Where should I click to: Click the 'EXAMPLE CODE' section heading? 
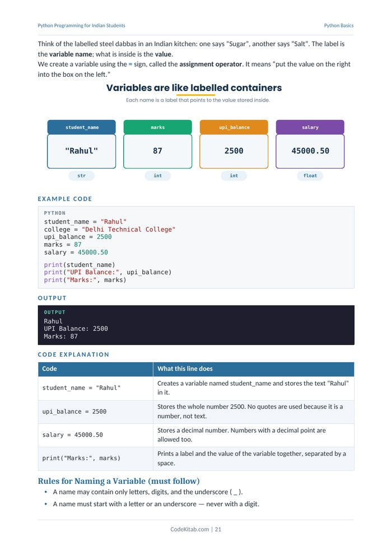click(65, 199)
